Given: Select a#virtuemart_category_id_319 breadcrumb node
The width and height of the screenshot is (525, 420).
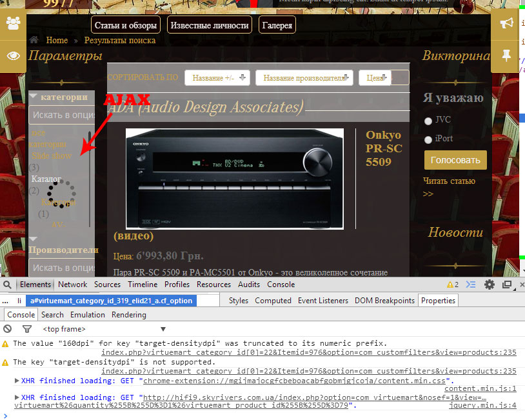Looking at the screenshot, I should [x=111, y=301].
